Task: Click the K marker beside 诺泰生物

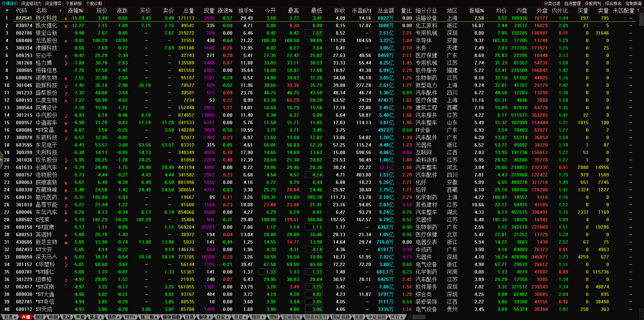Action: click(x=66, y=79)
